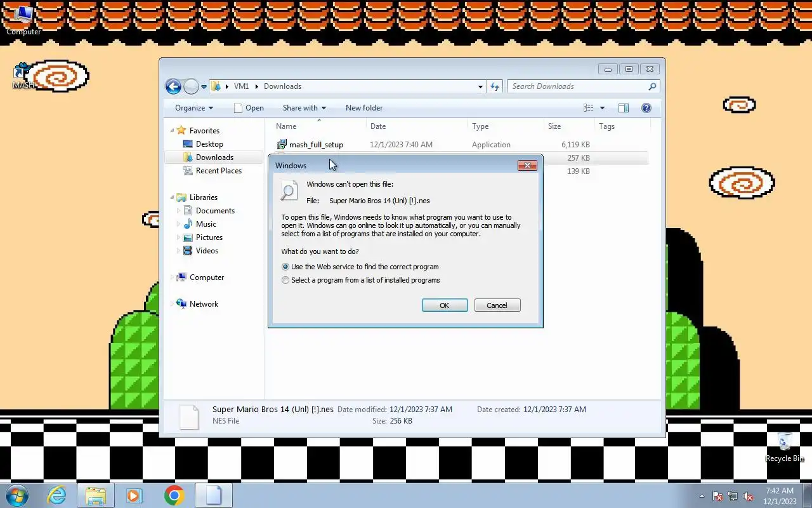Open Favorites in the navigation pane
The height and width of the screenshot is (508, 812).
pos(204,131)
